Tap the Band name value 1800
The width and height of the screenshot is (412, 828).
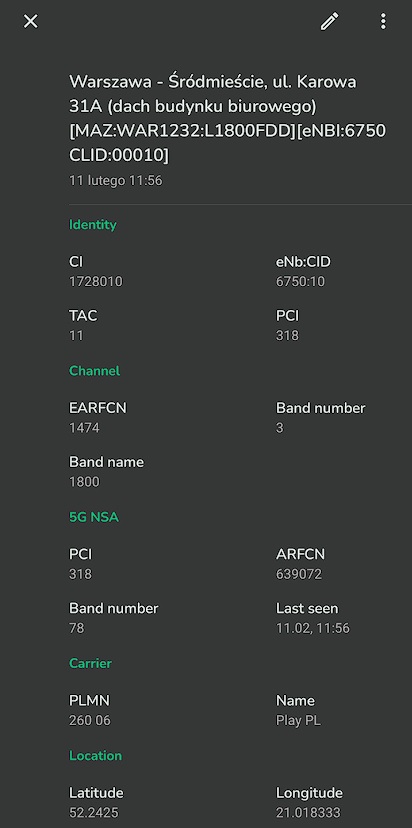(x=84, y=482)
